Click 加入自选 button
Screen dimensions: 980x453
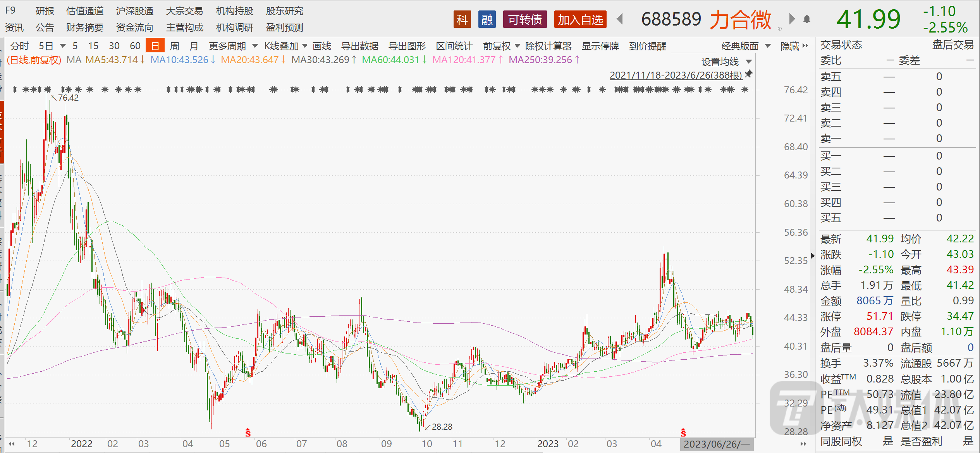pos(580,19)
